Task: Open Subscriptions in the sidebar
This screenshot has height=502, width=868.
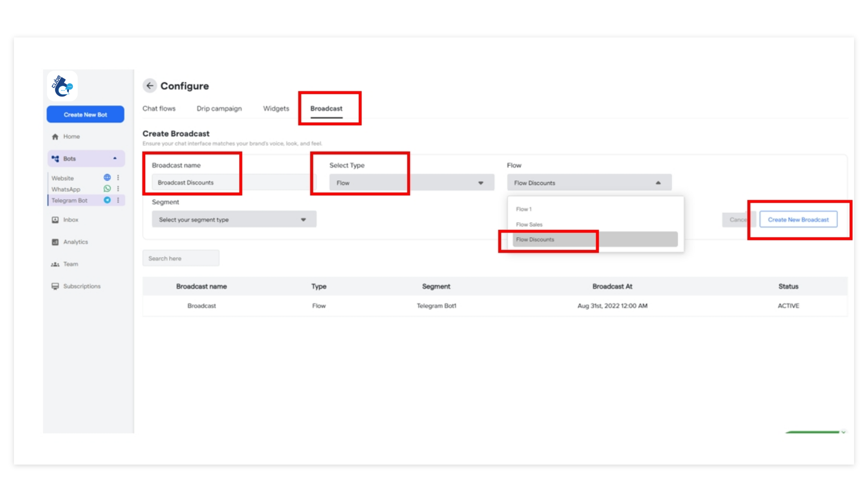Action: coord(82,286)
